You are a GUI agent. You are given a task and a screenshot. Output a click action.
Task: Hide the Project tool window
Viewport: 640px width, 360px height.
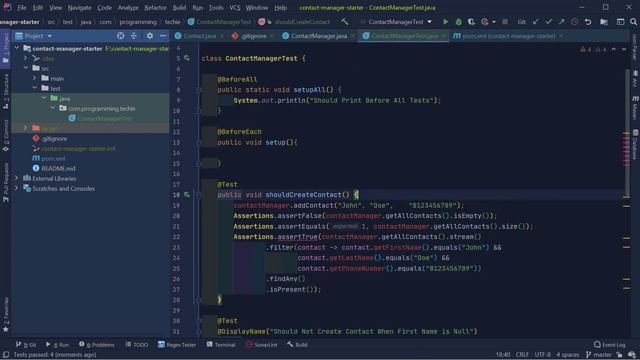coord(163,36)
